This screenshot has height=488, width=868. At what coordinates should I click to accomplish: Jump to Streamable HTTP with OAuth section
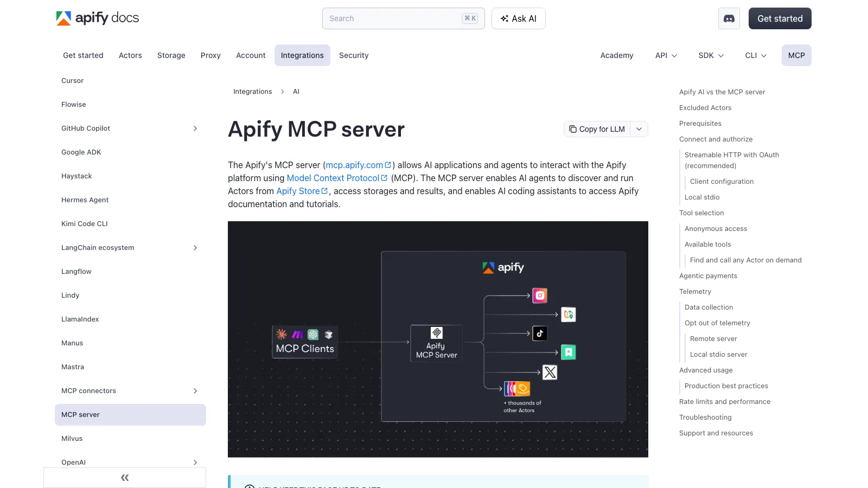[732, 160]
